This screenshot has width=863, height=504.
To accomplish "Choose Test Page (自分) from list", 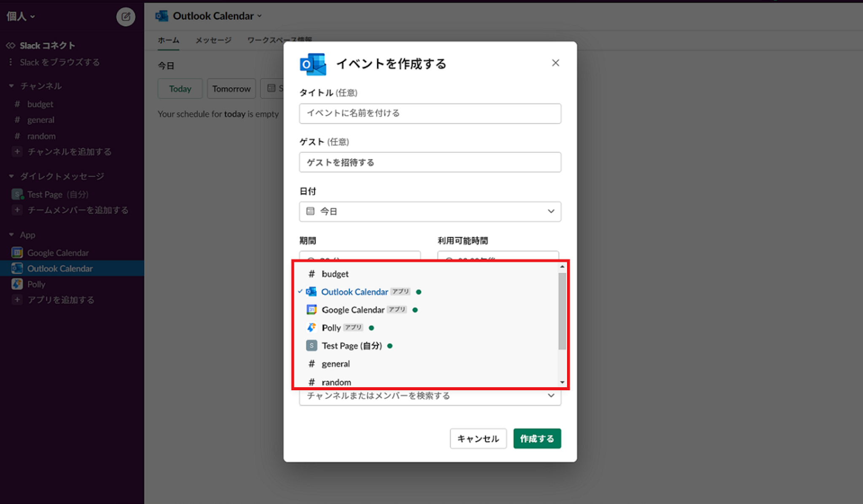I will [351, 346].
